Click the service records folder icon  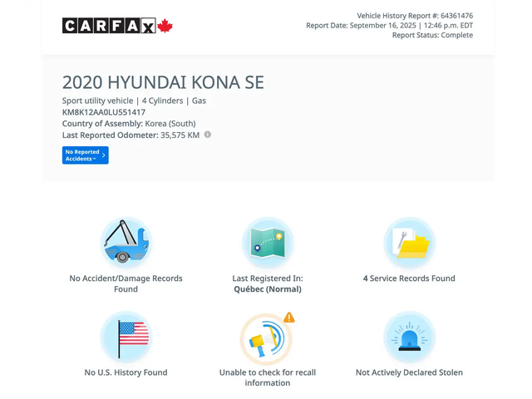[409, 243]
